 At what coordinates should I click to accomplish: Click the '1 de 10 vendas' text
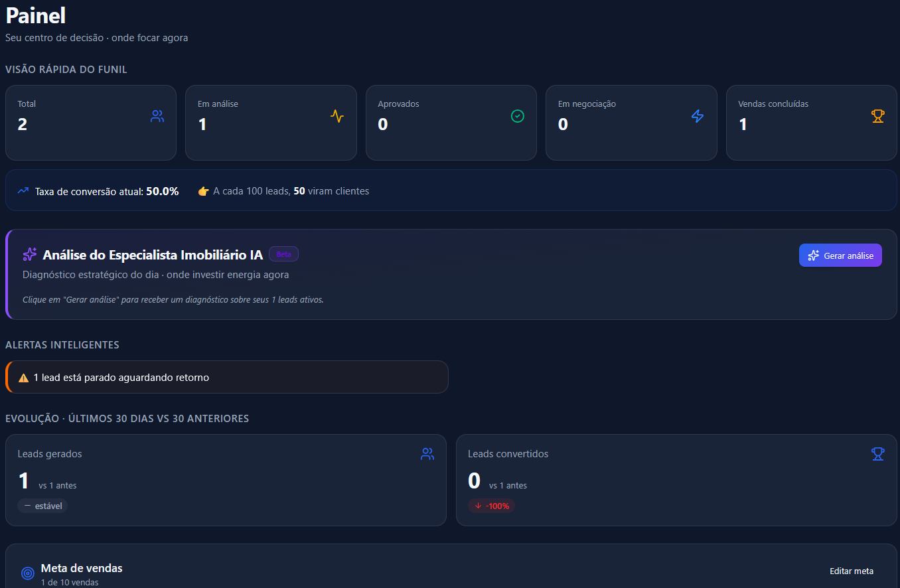click(x=70, y=583)
